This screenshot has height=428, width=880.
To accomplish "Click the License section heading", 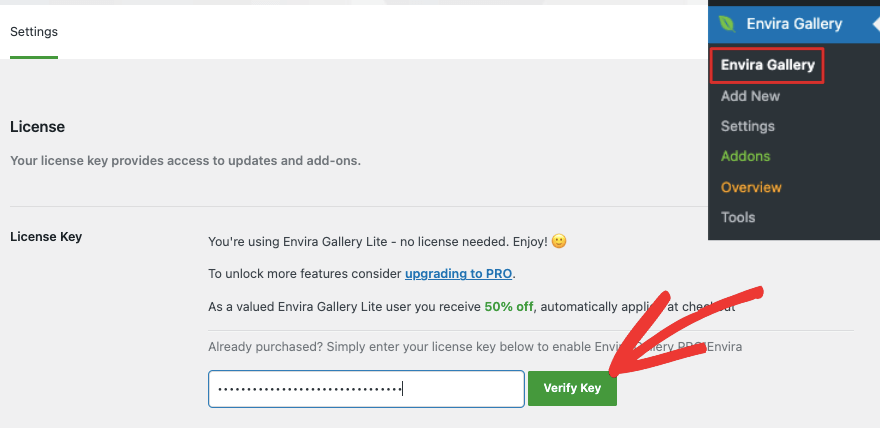I will click(38, 127).
